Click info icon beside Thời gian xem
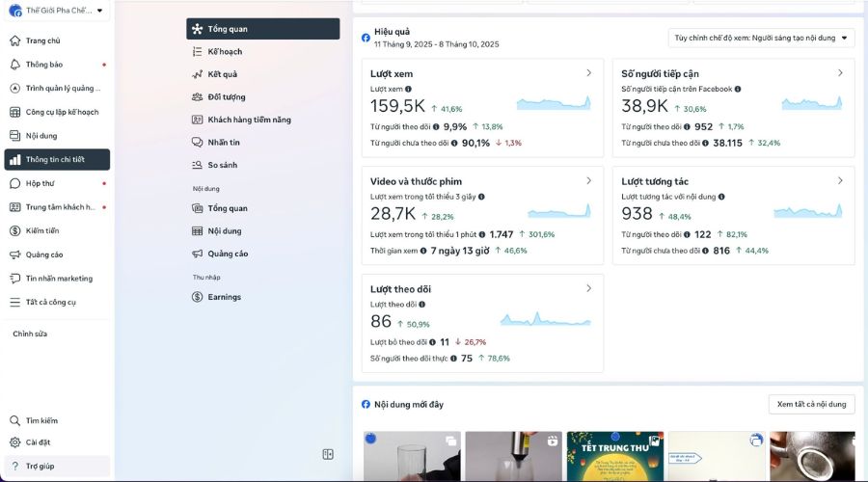The width and height of the screenshot is (868, 482). point(423,251)
